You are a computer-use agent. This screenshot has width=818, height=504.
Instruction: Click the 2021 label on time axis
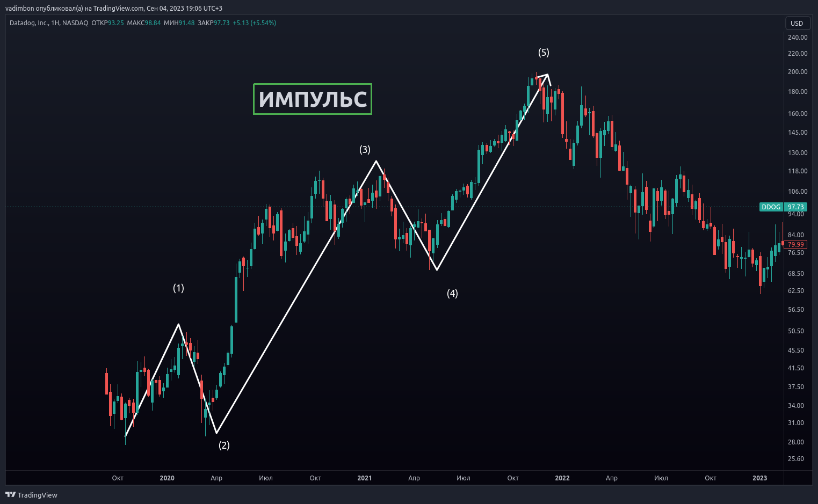coord(365,478)
